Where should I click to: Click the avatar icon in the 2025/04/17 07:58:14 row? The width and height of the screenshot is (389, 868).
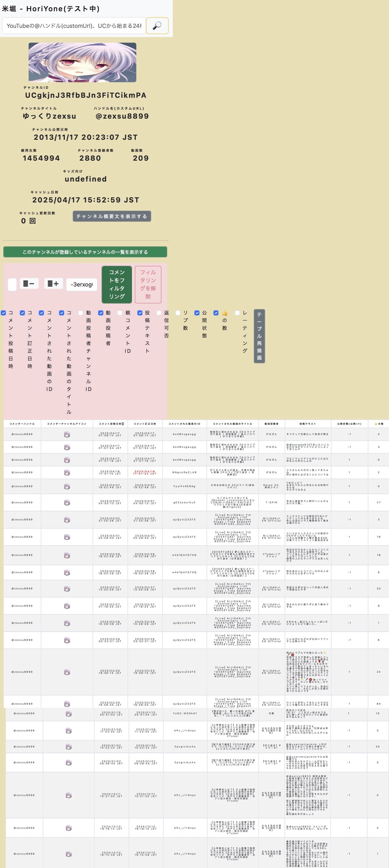(67, 434)
